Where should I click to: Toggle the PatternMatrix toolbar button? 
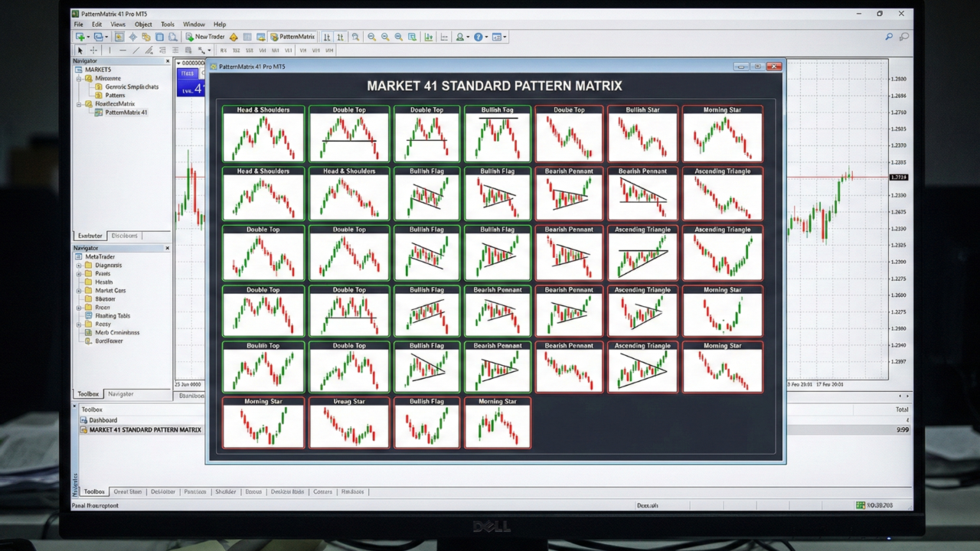coord(292,37)
